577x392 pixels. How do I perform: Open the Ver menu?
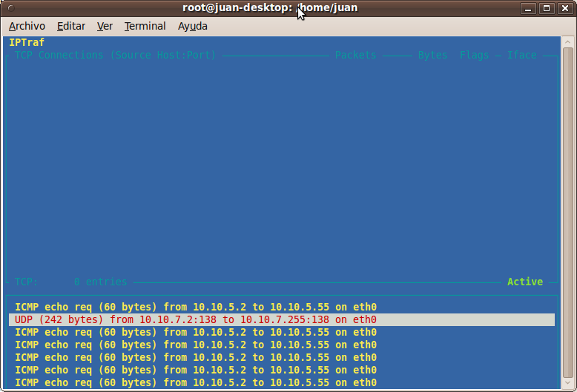click(x=105, y=26)
